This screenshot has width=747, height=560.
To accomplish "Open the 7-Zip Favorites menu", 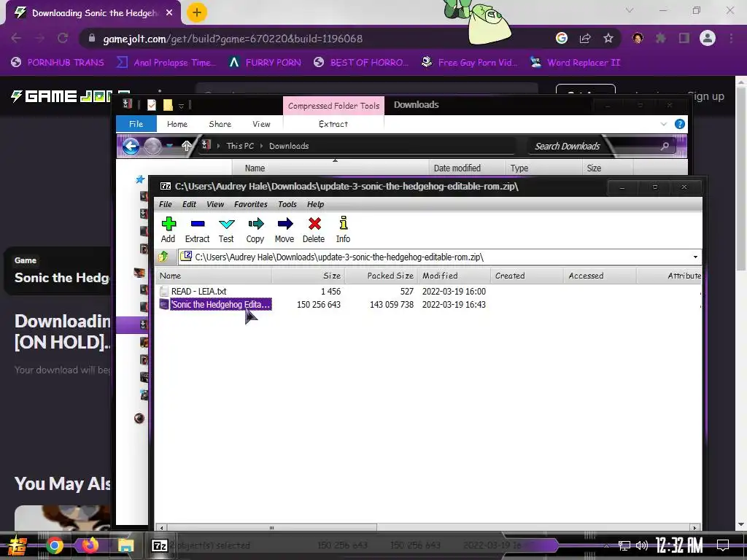I will 251,204.
